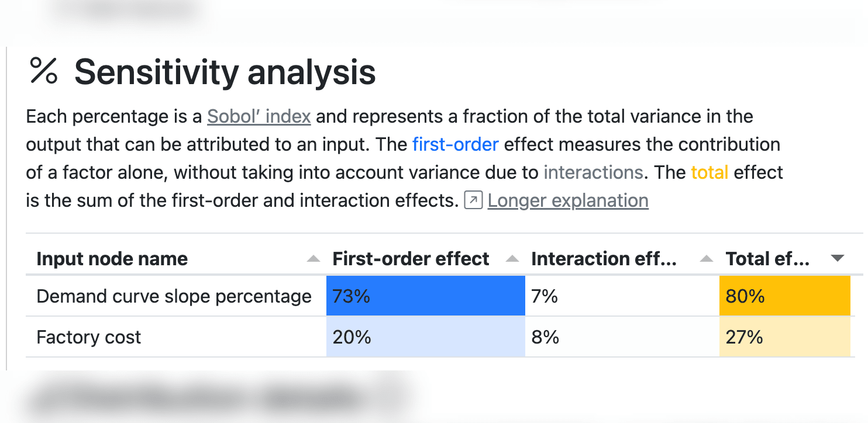Open the Sobol' index link

coord(259,116)
